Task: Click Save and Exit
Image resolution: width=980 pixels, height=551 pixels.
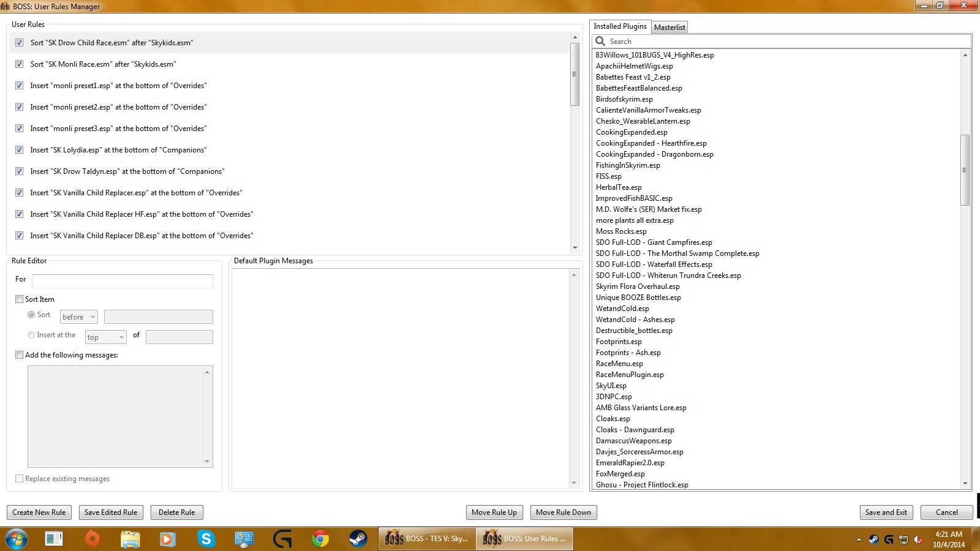Action: (886, 512)
